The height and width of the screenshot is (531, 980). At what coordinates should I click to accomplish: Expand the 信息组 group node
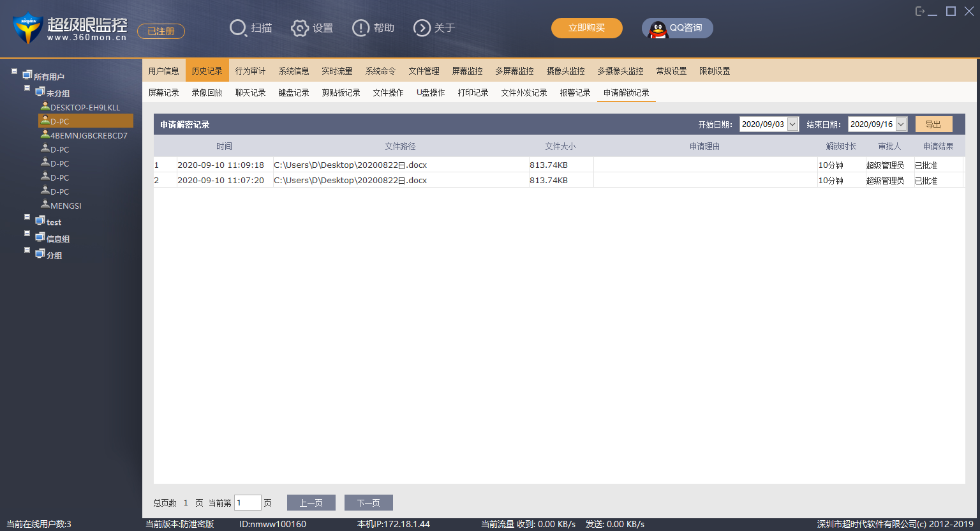point(27,234)
